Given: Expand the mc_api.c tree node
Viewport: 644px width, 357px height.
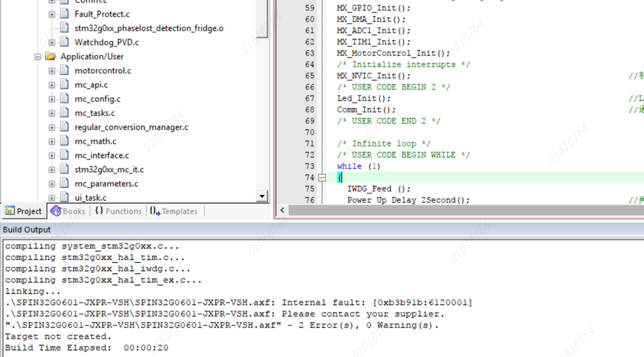Looking at the screenshot, I should tap(52, 85).
